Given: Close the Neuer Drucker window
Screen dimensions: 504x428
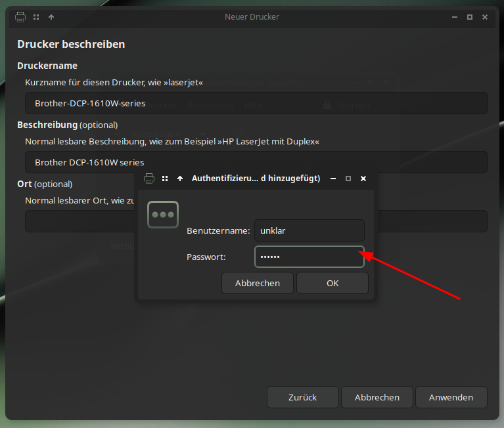Looking at the screenshot, I should [485, 17].
